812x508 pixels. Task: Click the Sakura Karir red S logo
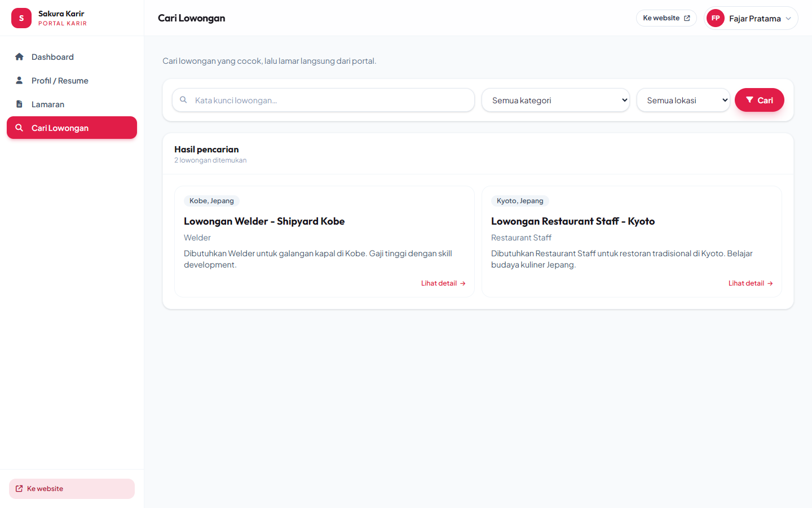tap(21, 18)
